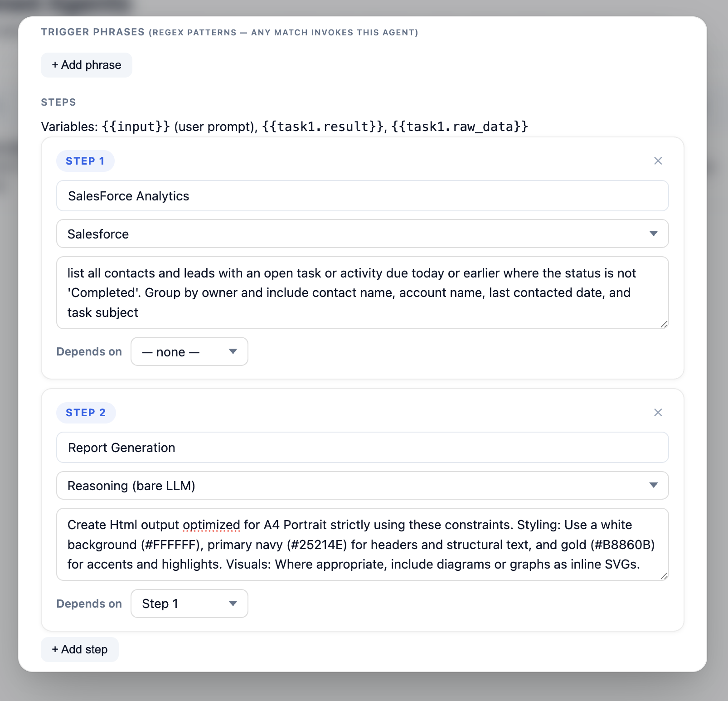Edit the Report Generation name field
Image resolution: width=728 pixels, height=701 pixels.
pos(363,448)
